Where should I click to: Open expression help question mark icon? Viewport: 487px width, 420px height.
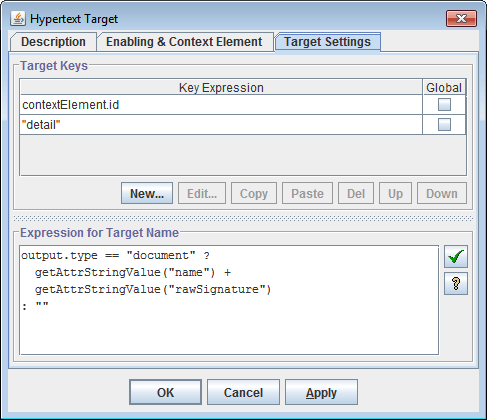pyautogui.click(x=456, y=284)
